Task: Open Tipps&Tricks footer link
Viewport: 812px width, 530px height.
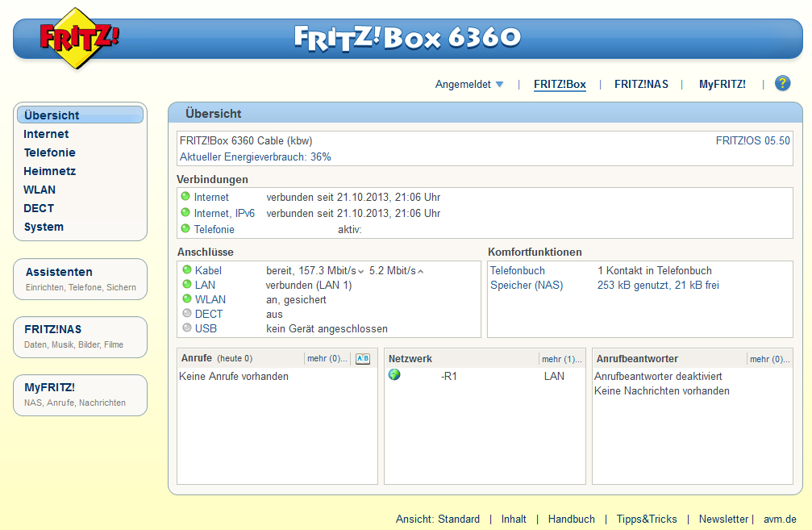Action: pos(646,520)
